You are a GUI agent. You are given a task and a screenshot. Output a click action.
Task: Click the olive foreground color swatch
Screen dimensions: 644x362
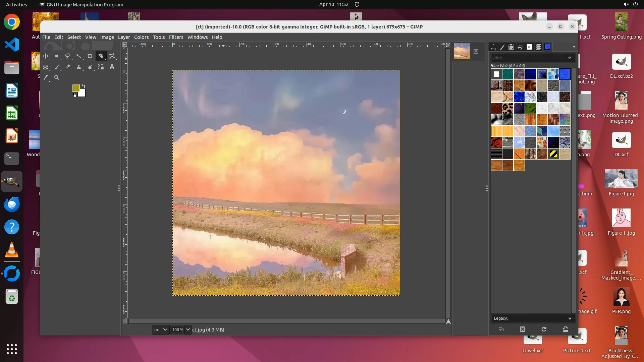tap(76, 88)
